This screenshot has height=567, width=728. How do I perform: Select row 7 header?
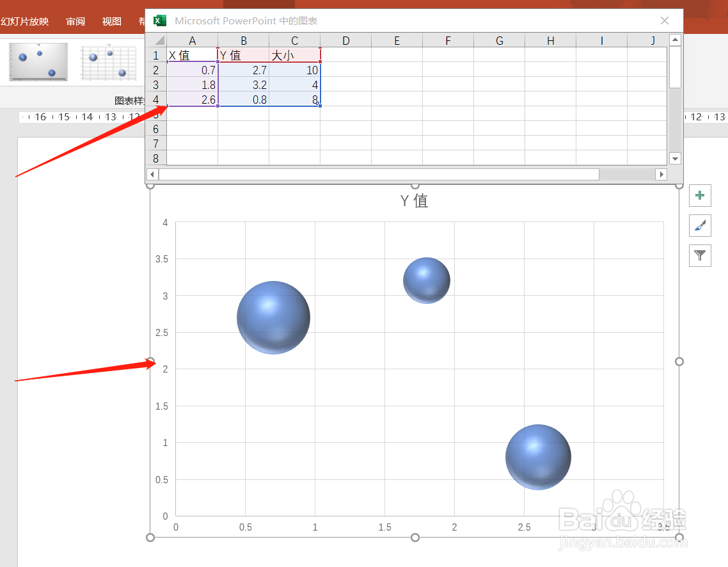[x=156, y=143]
